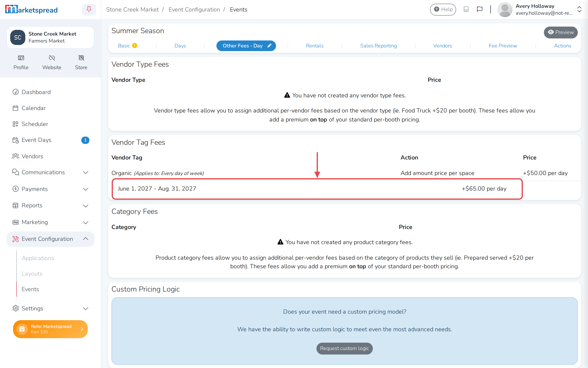Click the Marketspread logo

click(x=31, y=9)
